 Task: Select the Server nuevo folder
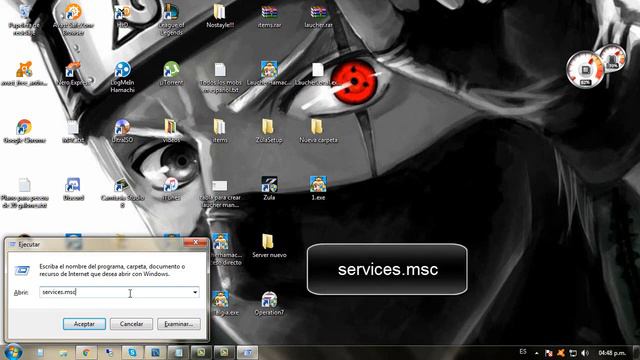(x=269, y=246)
